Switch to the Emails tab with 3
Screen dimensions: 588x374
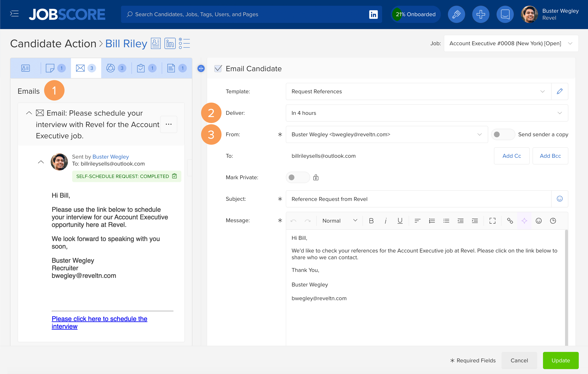pyautogui.click(x=86, y=68)
